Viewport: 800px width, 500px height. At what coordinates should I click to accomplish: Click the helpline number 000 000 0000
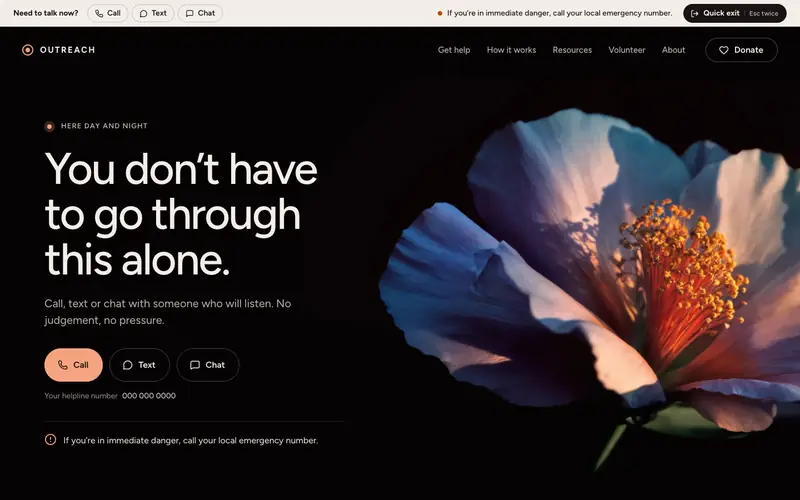149,395
